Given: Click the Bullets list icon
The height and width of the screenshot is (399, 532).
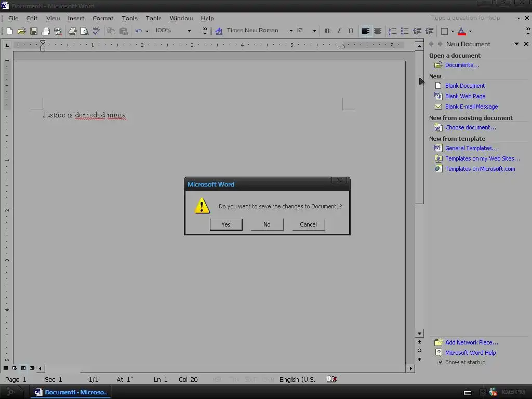Looking at the screenshot, I should (404, 31).
